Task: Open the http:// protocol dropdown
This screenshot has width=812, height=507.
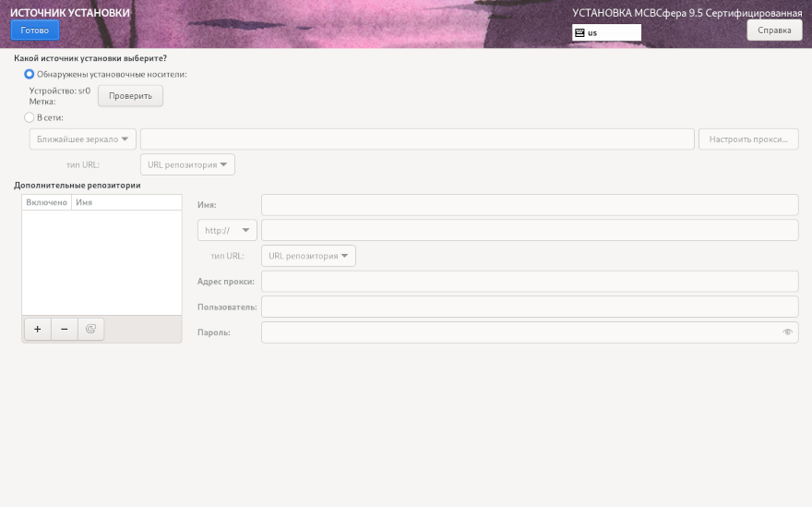Action: (227, 230)
